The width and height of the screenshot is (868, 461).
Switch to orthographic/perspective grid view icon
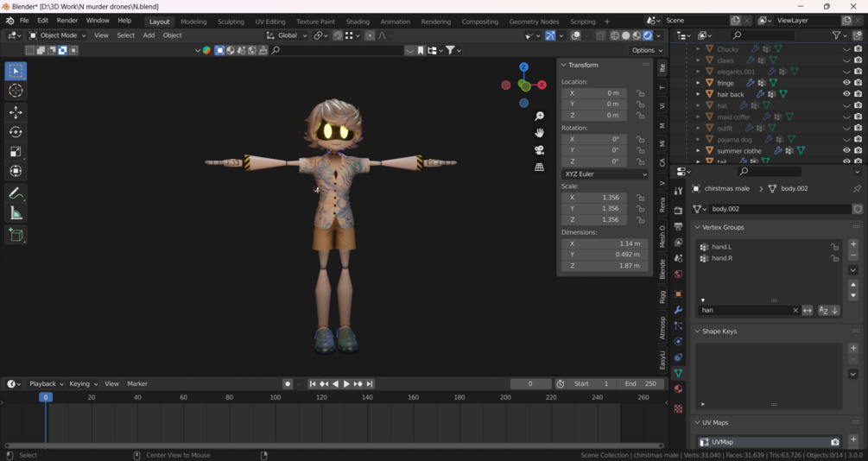coord(539,167)
